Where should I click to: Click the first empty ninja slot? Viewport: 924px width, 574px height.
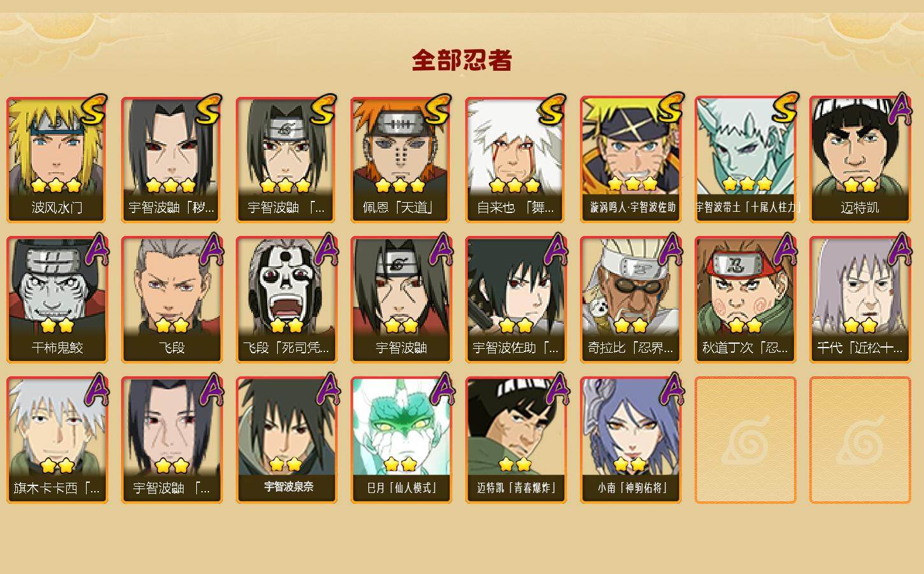point(746,440)
